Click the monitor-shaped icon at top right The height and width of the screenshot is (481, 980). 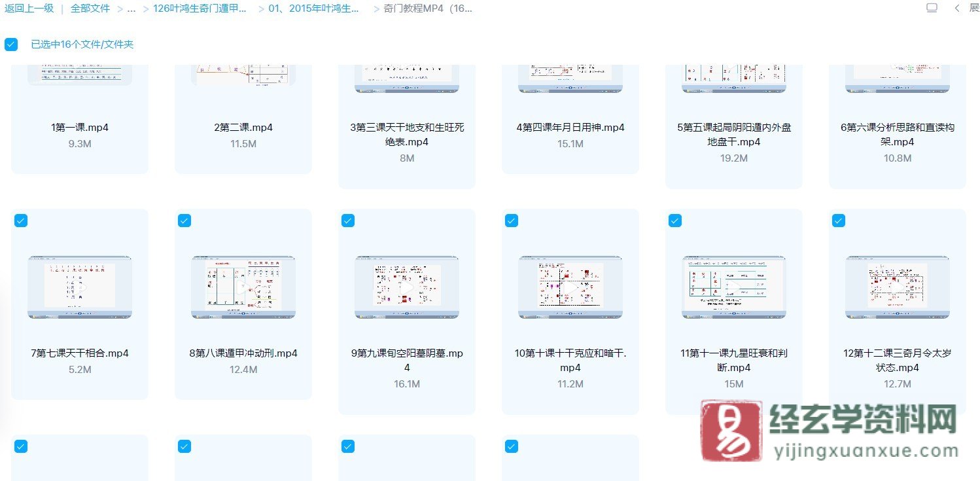[932, 8]
